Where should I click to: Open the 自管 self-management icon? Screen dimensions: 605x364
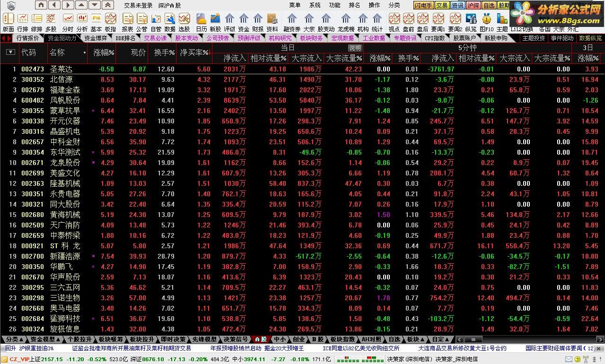(x=156, y=22)
